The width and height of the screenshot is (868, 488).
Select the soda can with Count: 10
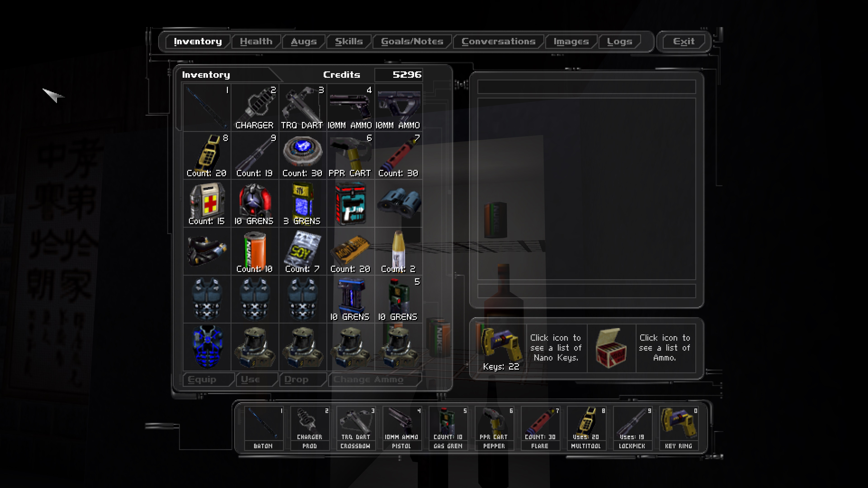(255, 251)
